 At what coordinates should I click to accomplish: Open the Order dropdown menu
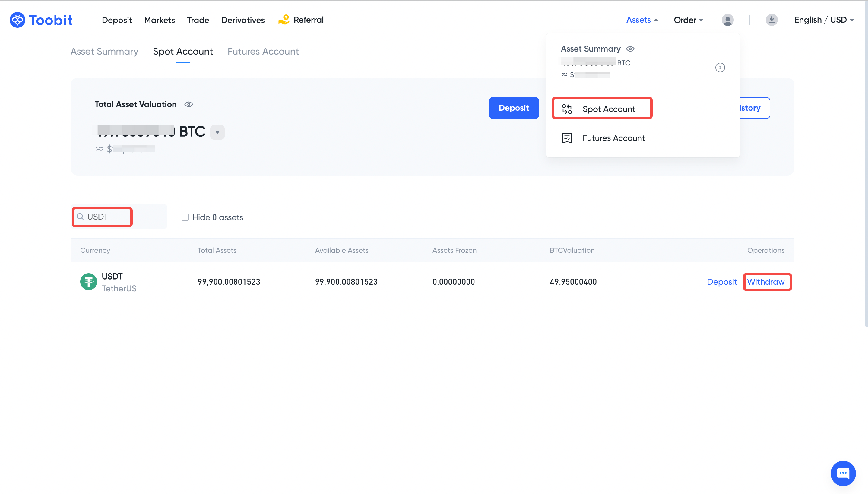(688, 20)
